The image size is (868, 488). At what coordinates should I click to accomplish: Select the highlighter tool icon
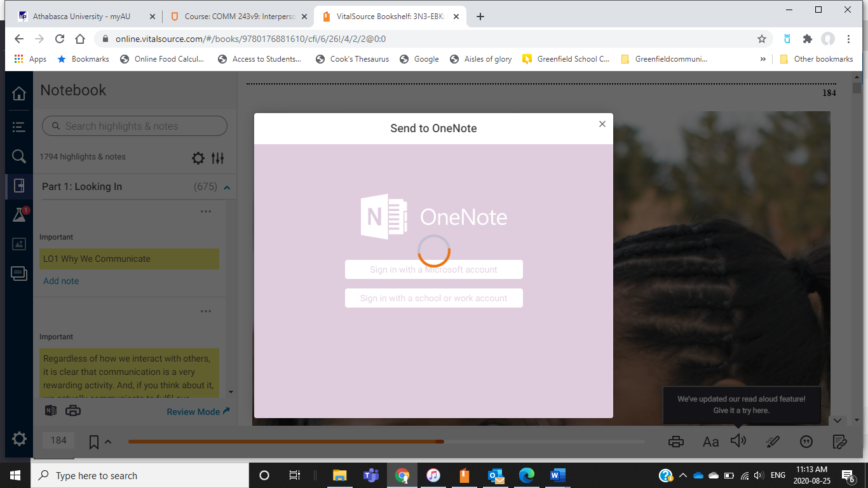pyautogui.click(x=773, y=441)
